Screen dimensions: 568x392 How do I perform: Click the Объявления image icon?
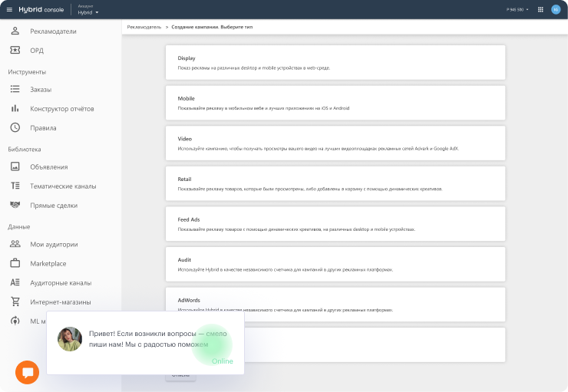[x=15, y=167]
